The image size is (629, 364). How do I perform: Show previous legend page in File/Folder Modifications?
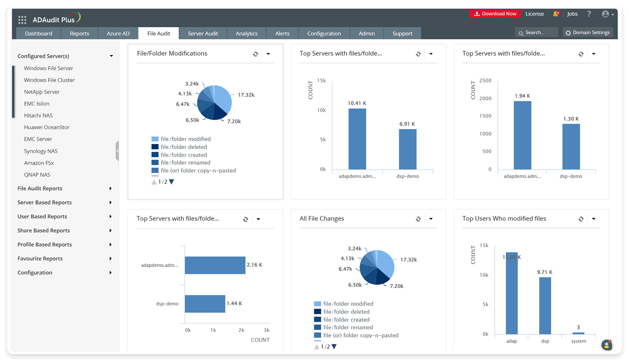click(x=154, y=182)
